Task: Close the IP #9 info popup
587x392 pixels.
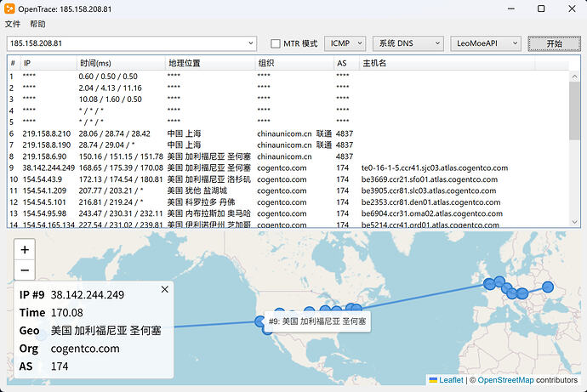Action: pos(165,289)
